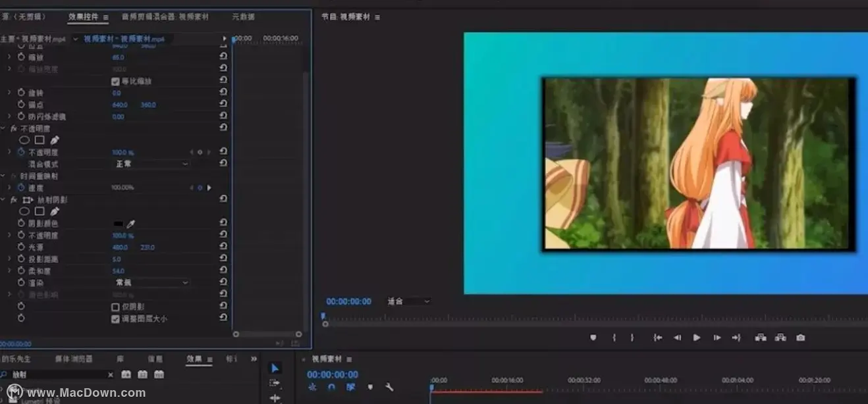The height and width of the screenshot is (404, 868).
Task: Open the 混合模式 dropdown showing 正常
Action: 151,164
